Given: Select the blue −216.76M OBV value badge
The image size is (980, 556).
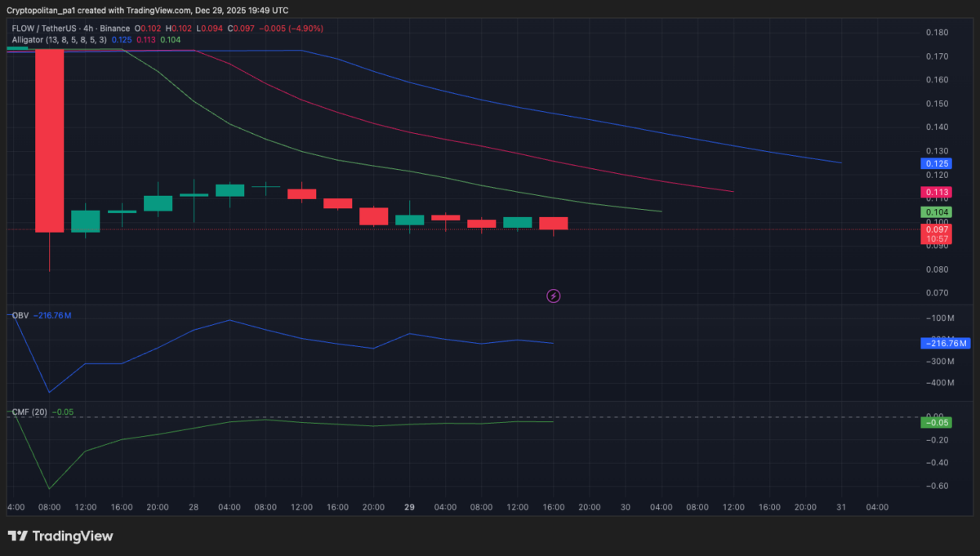Looking at the screenshot, I should [946, 343].
